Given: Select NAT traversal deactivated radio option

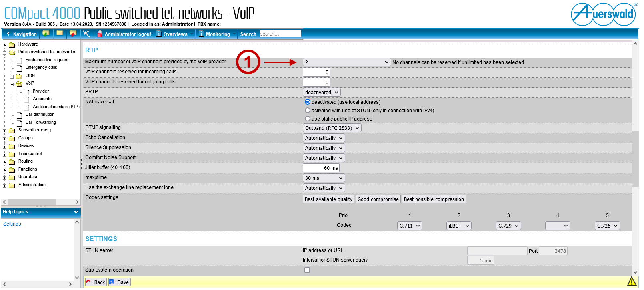Looking at the screenshot, I should coord(308,102).
